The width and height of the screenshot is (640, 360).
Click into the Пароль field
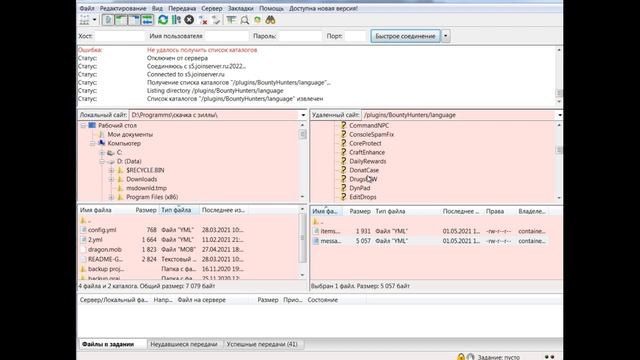point(300,36)
